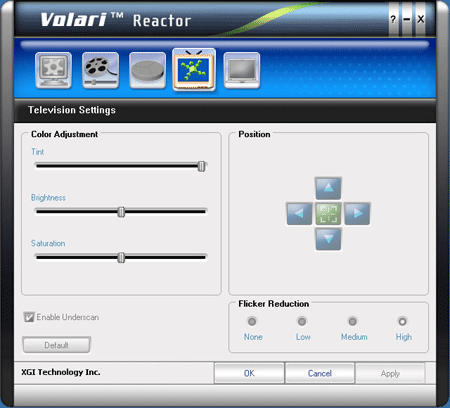Click the Default button
The width and height of the screenshot is (450, 408).
click(56, 345)
